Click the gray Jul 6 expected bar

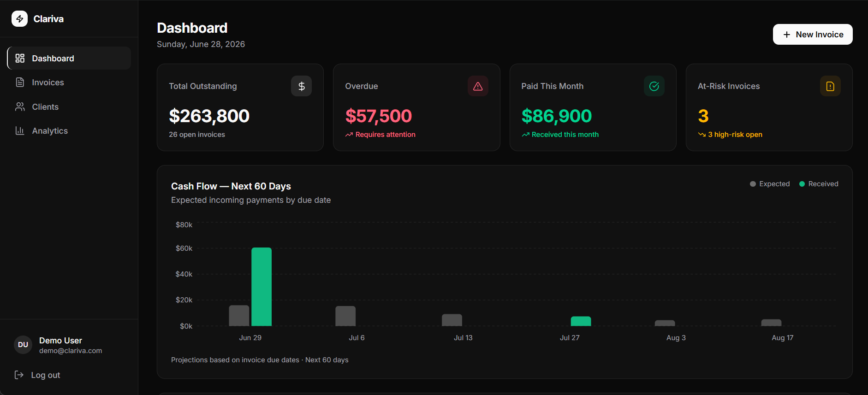coord(345,316)
